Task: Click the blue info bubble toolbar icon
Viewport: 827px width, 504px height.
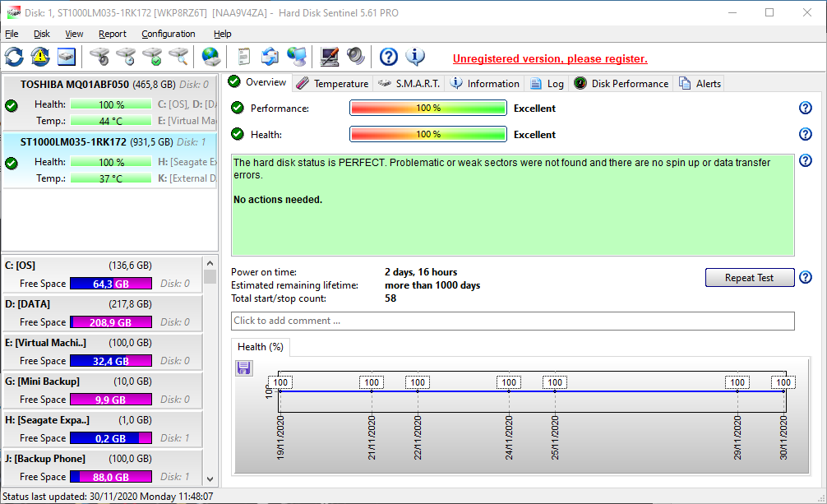Action: click(415, 57)
